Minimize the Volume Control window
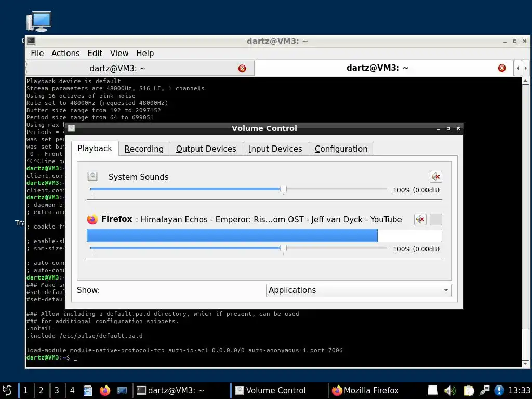This screenshot has width=532, height=399. pos(438,129)
